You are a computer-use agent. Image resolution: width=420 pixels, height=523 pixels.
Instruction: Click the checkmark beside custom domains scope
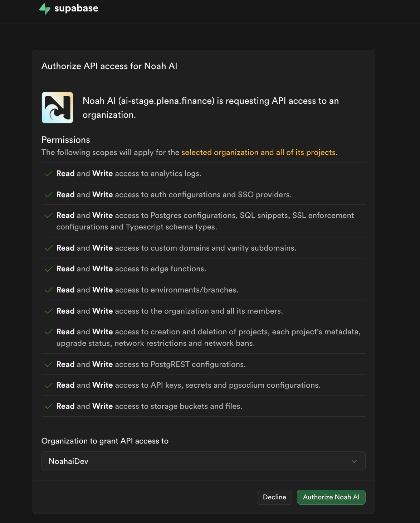[x=48, y=248]
